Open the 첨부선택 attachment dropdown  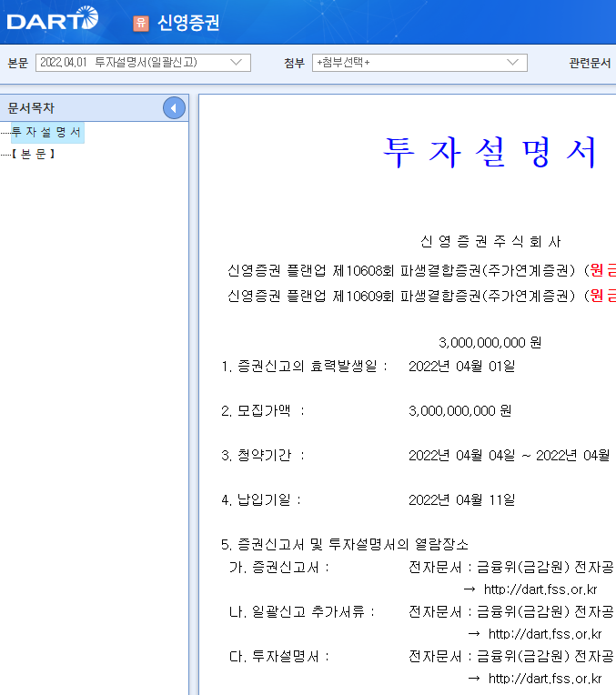419,63
